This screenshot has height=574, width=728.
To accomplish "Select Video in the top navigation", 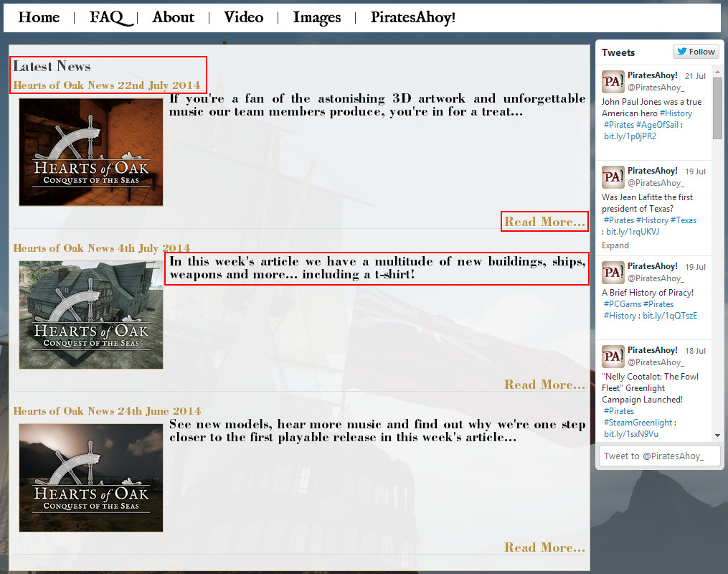I will tap(244, 18).
